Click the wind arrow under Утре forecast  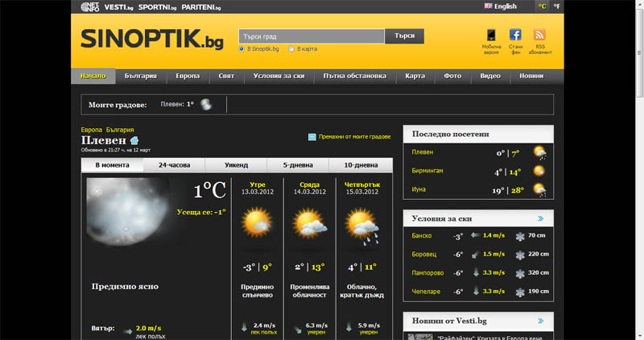[244, 328]
